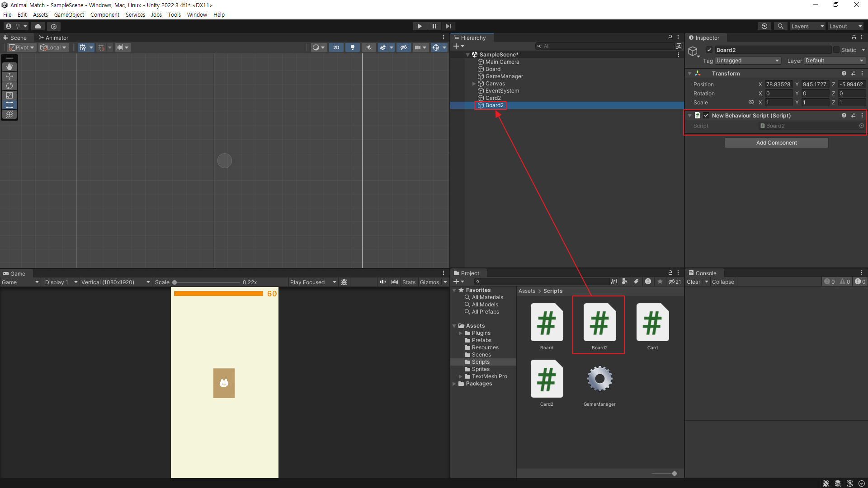Clear the Console log

[693, 282]
